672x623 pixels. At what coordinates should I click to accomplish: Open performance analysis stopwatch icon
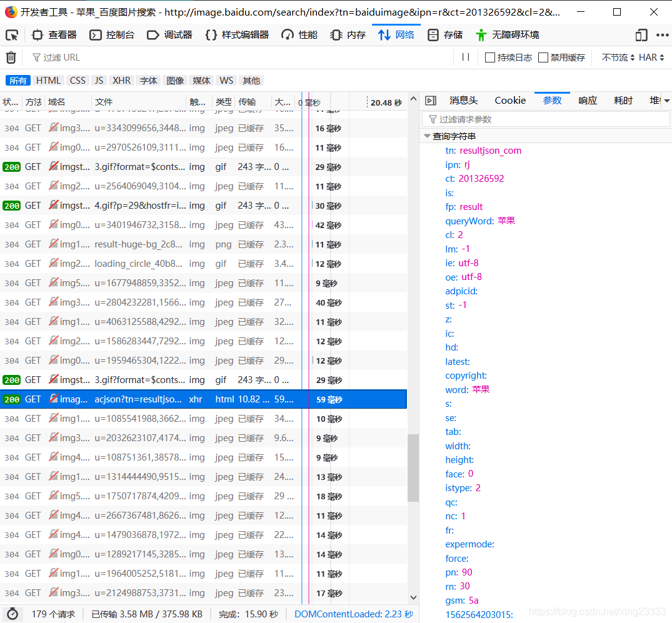pyautogui.click(x=13, y=614)
